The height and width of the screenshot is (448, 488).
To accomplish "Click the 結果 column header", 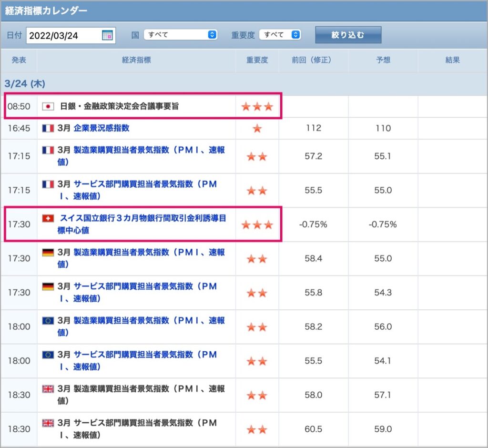I will click(x=453, y=60).
